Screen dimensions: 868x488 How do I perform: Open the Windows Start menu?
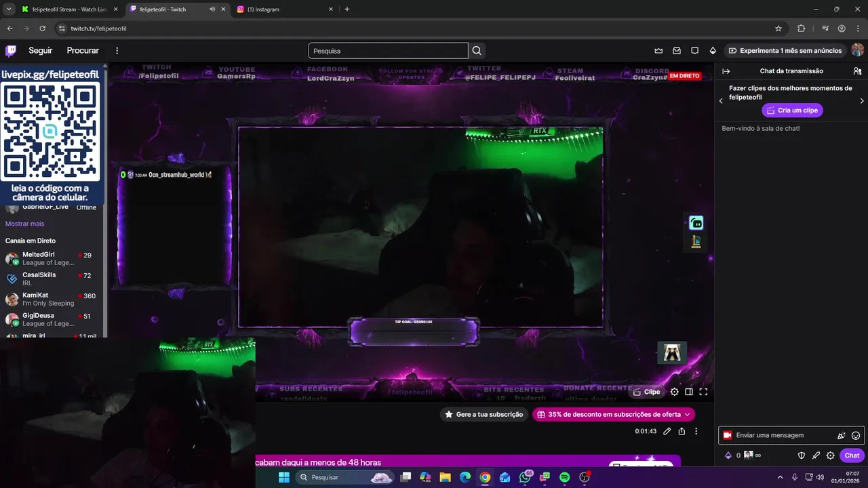pos(283,477)
